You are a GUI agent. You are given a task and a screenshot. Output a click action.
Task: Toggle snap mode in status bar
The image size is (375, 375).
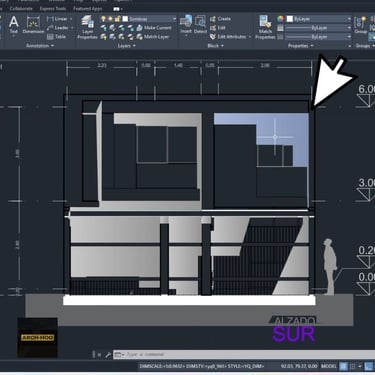[x=352, y=366]
